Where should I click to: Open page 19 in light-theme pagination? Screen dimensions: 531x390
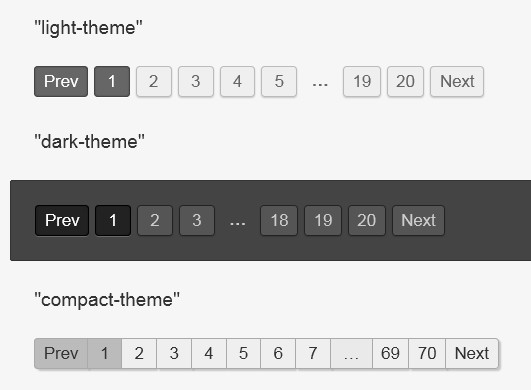click(x=362, y=82)
